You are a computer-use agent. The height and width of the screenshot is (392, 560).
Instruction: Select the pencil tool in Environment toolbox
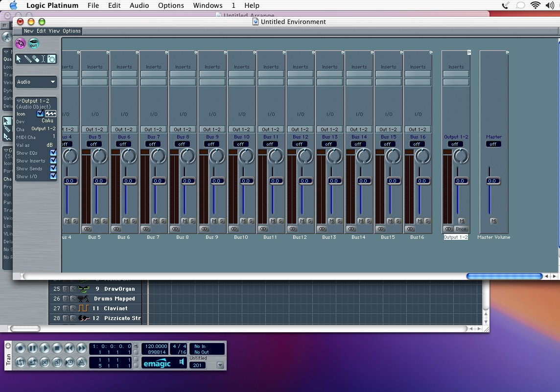click(27, 59)
